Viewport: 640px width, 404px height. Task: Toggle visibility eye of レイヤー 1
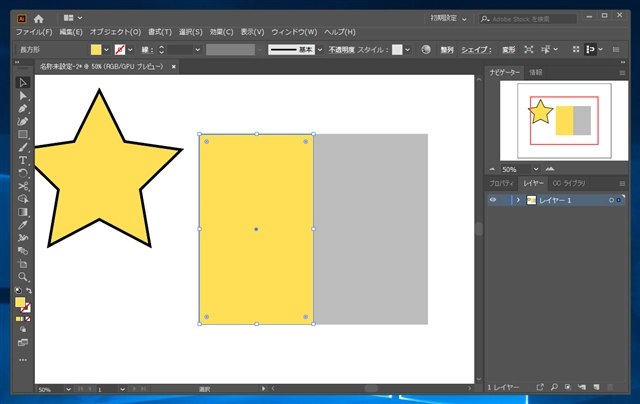[x=493, y=200]
